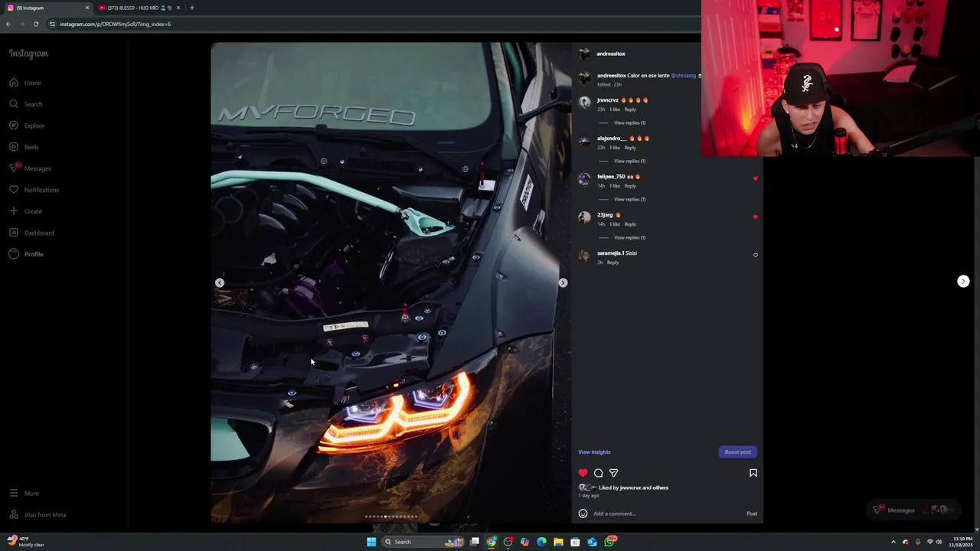The image size is (980, 551).
Task: Unlike felipee_750's comment
Action: (x=756, y=178)
